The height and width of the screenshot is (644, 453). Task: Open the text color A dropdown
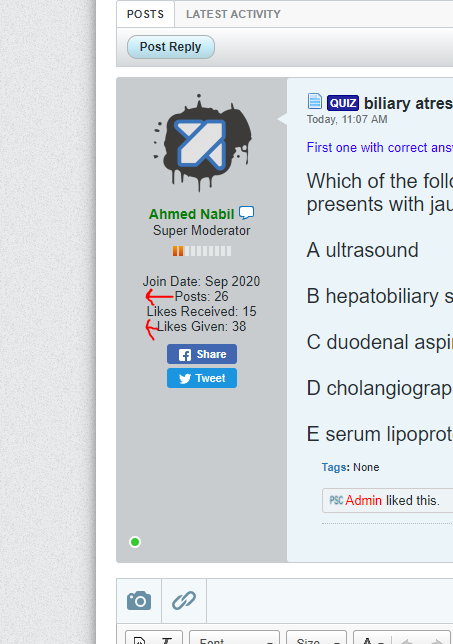[x=372, y=638]
